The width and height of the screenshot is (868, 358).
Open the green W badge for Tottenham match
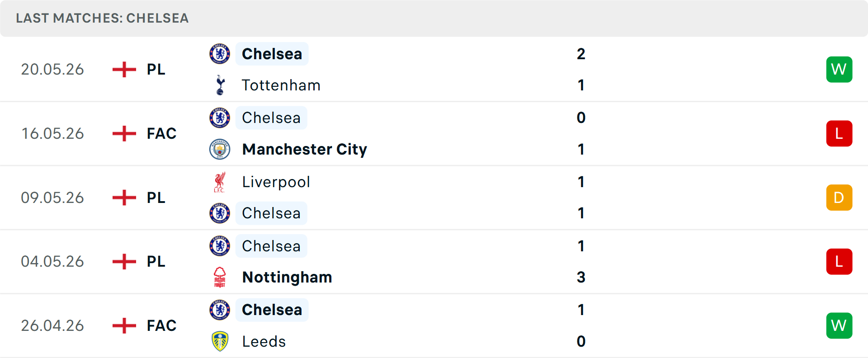pyautogui.click(x=839, y=70)
